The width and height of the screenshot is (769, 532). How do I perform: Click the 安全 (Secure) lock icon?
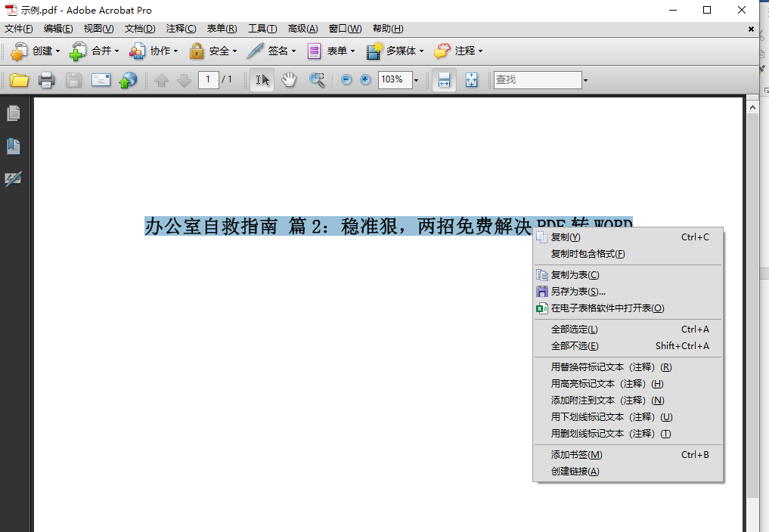pyautogui.click(x=196, y=51)
